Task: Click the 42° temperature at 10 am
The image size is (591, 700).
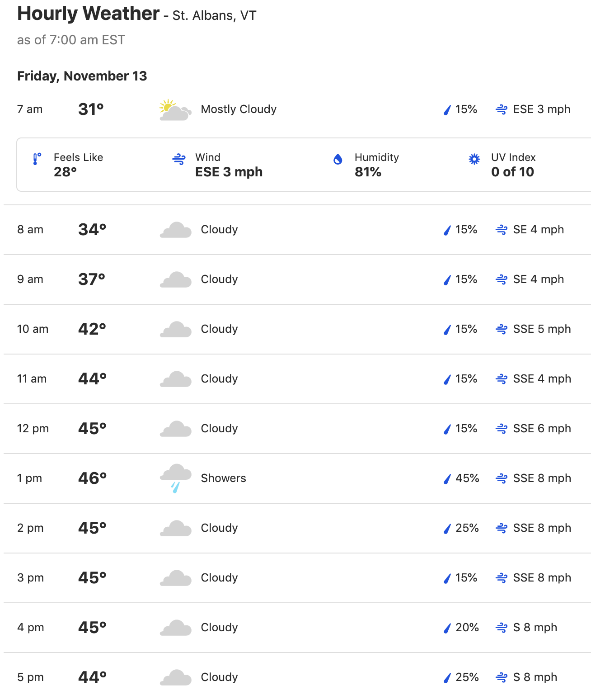Action: 92,329
